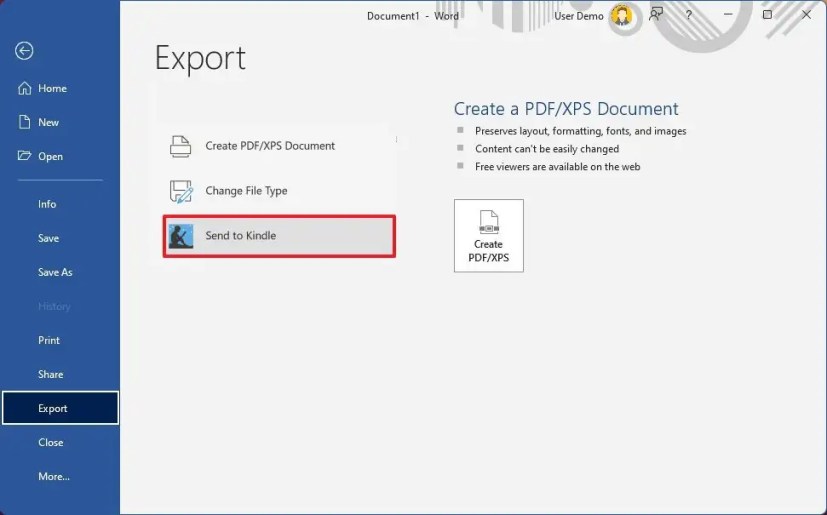Maximize the Word window

tap(767, 15)
